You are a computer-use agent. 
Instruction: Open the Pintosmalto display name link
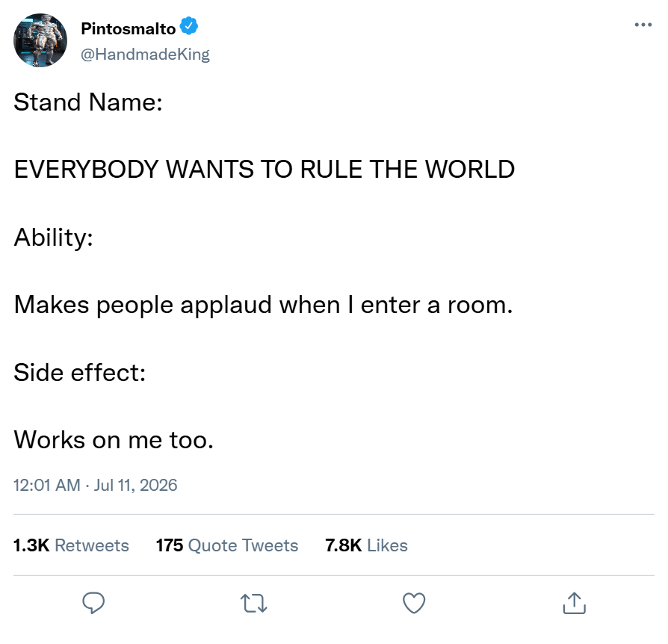[129, 28]
